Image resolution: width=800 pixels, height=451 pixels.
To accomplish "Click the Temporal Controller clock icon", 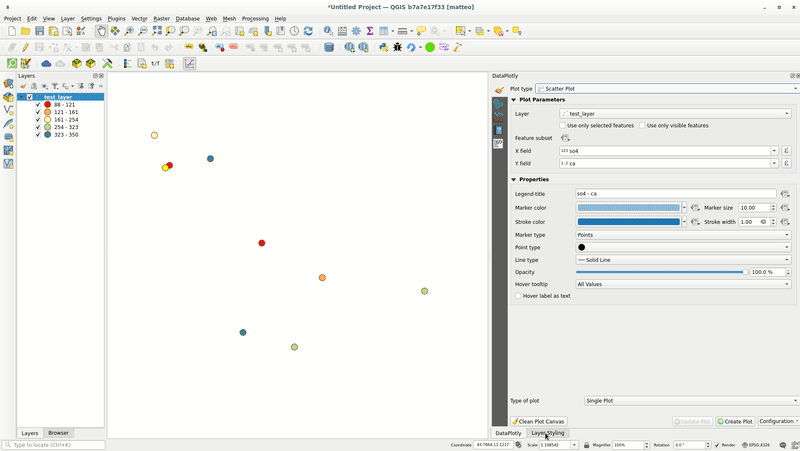I will (x=294, y=31).
